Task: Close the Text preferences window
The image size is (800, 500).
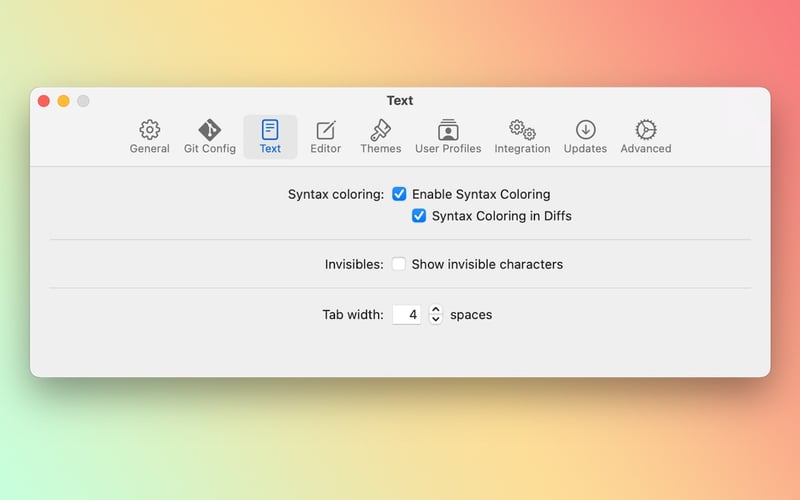Action: click(44, 101)
